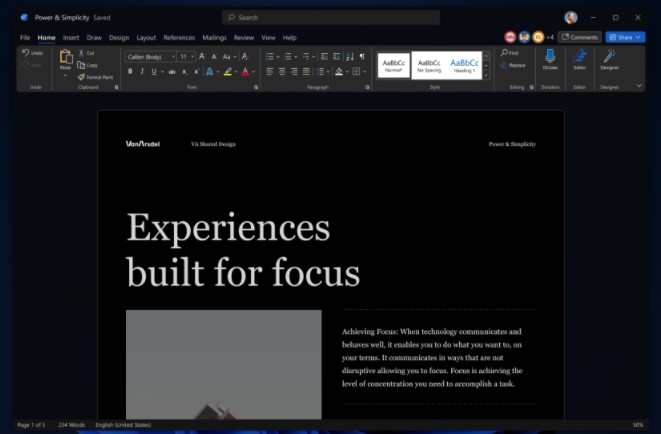Click the Copy icon

(87, 65)
